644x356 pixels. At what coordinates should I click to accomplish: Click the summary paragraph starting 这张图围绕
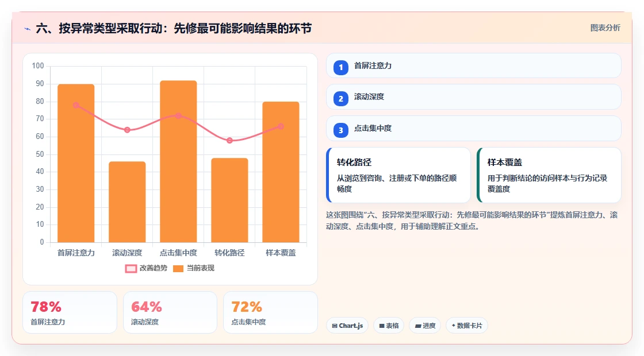tap(472, 220)
